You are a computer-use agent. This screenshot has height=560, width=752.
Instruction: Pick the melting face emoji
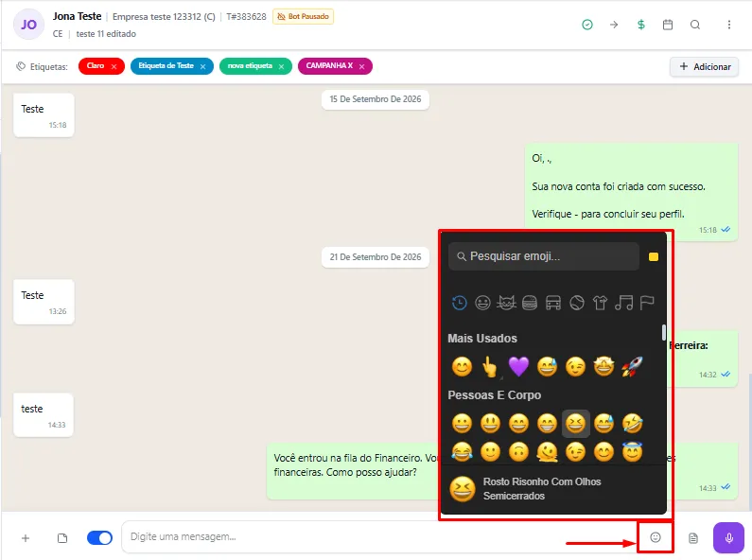click(x=547, y=451)
